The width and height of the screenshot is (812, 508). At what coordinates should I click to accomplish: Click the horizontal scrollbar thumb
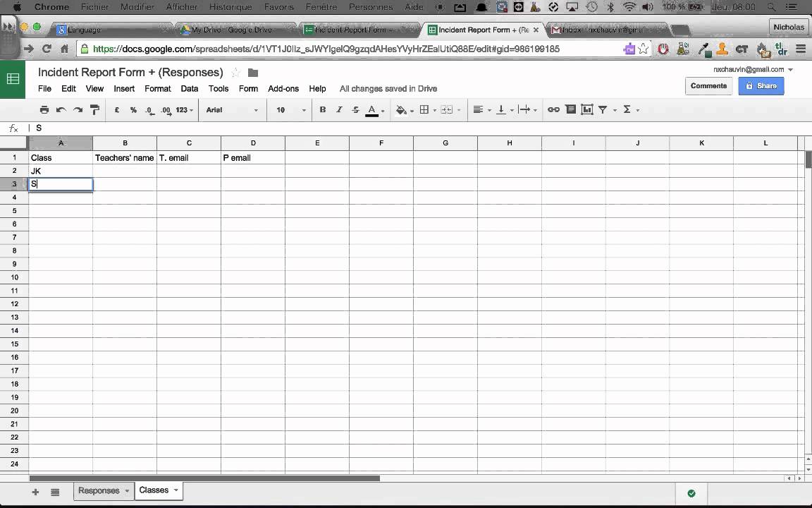tap(204, 478)
